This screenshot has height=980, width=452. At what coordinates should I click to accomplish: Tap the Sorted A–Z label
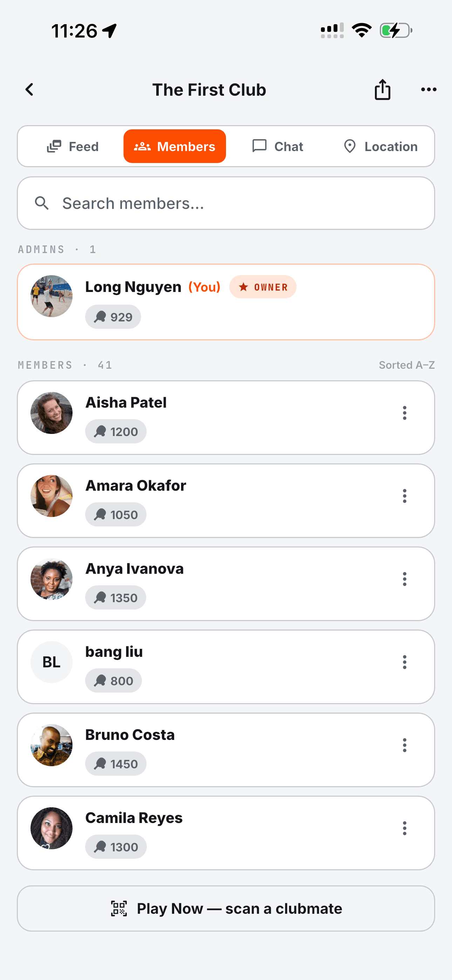(x=407, y=365)
